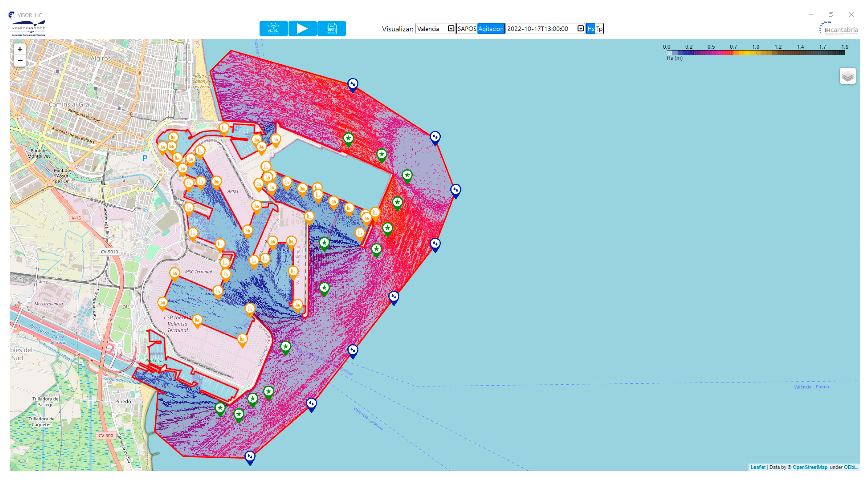Click orange chart marker at MSC Terminal
The image size is (868, 479).
[175, 273]
